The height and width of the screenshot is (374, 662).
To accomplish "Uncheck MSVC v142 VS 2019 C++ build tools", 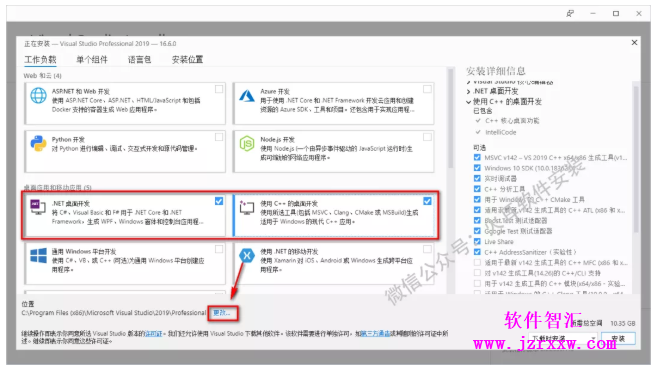I will click(x=477, y=157).
